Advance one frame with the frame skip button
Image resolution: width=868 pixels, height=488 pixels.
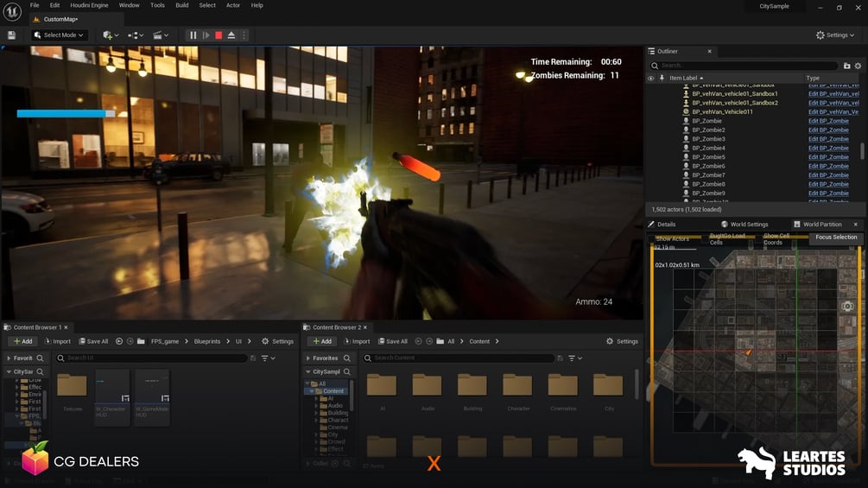click(206, 35)
